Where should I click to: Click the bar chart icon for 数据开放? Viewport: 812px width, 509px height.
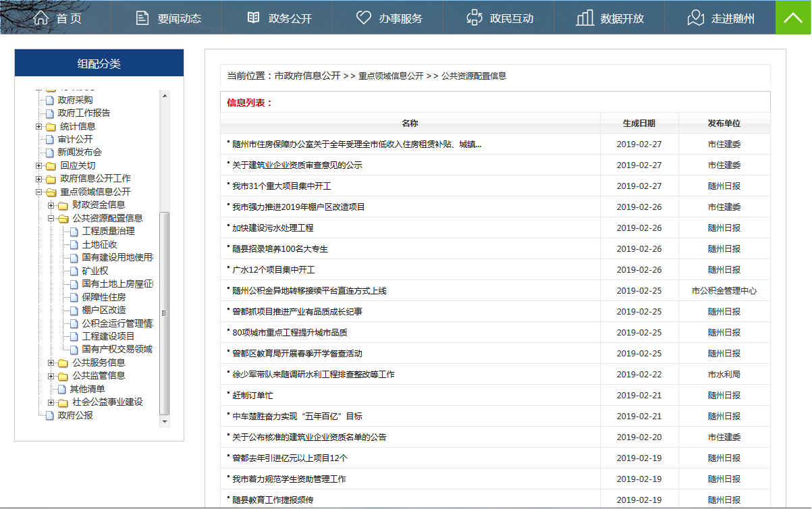585,18
